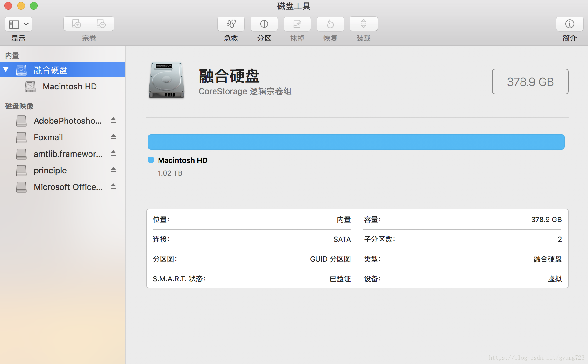Click the 子分区数 value 2
Viewport: 588px width, 364px height.
pyautogui.click(x=560, y=239)
